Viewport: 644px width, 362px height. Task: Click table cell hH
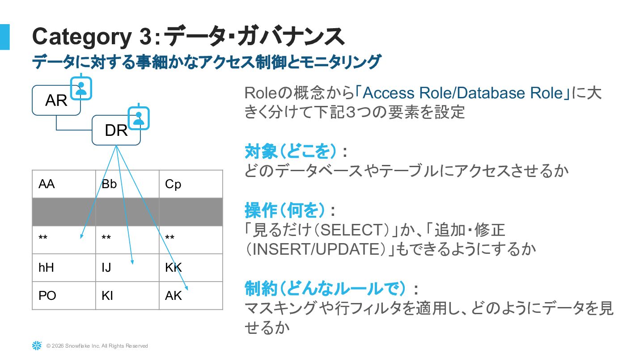point(64,268)
